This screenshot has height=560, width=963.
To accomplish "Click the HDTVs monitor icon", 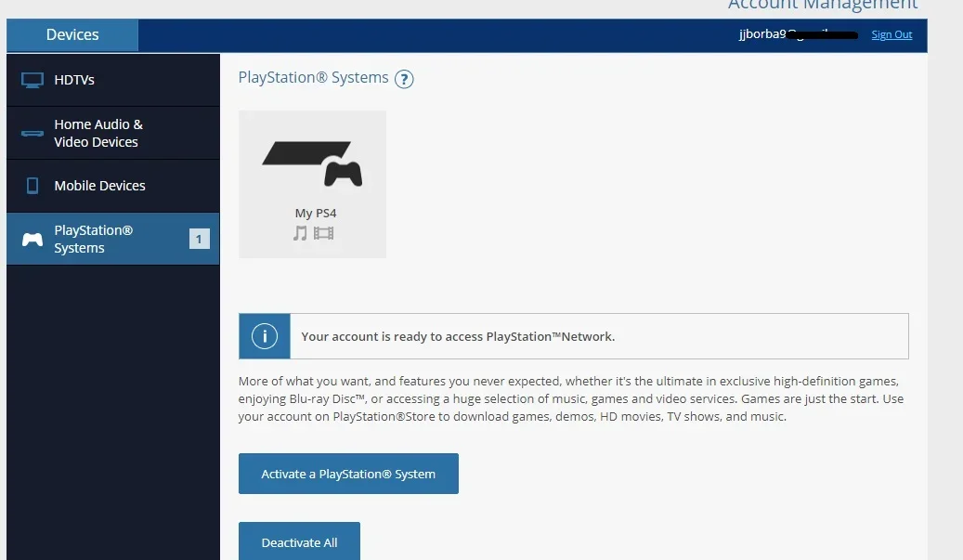I will 32,81.
